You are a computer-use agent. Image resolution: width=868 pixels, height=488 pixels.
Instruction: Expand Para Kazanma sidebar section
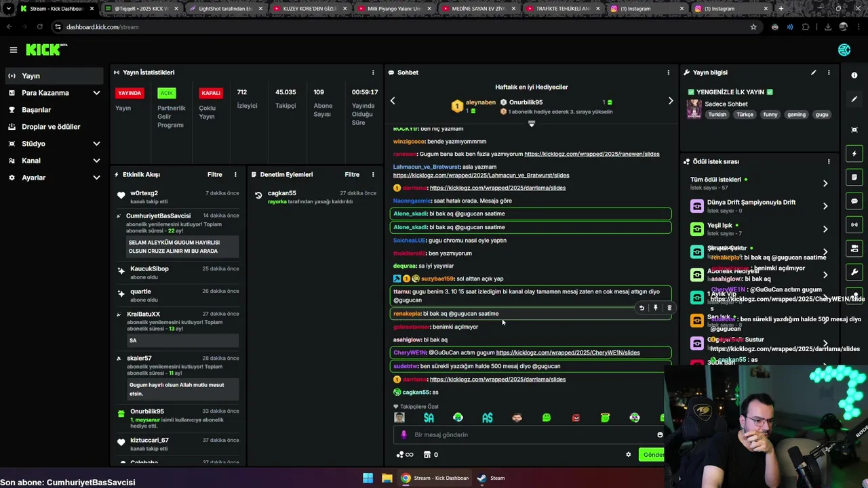(x=96, y=93)
